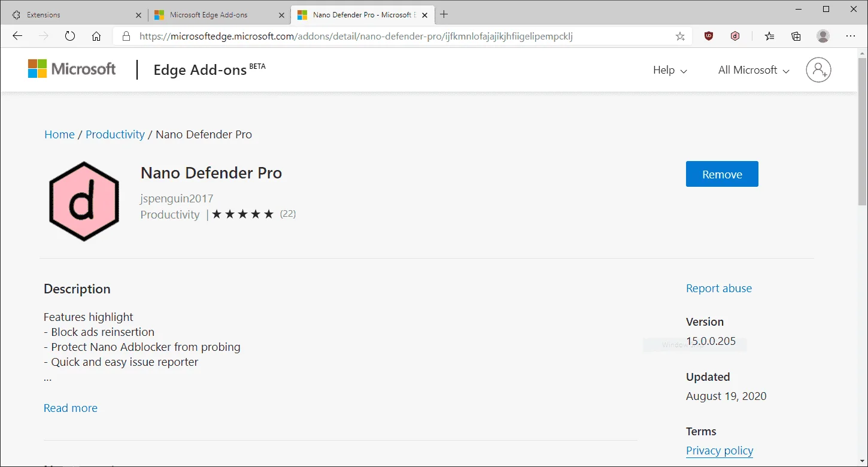Open uBlock Origin extension icon
868x467 pixels.
(x=709, y=36)
